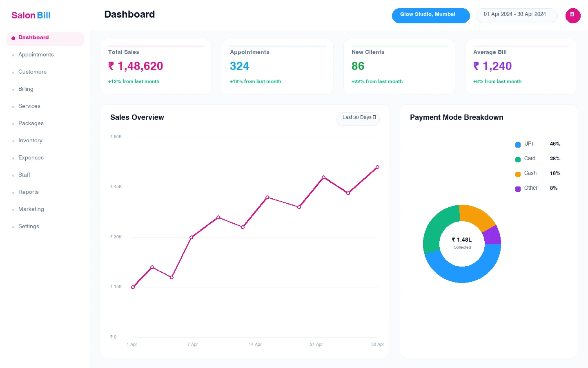
Task: Open the user profile avatar B
Action: point(573,16)
